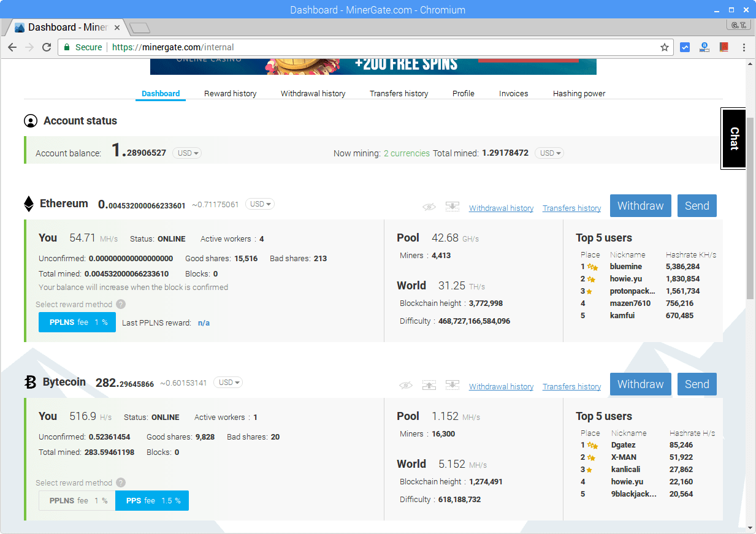Click the Bytecoin move-up arrow icon
Screen dimensions: 756x534
coord(429,385)
